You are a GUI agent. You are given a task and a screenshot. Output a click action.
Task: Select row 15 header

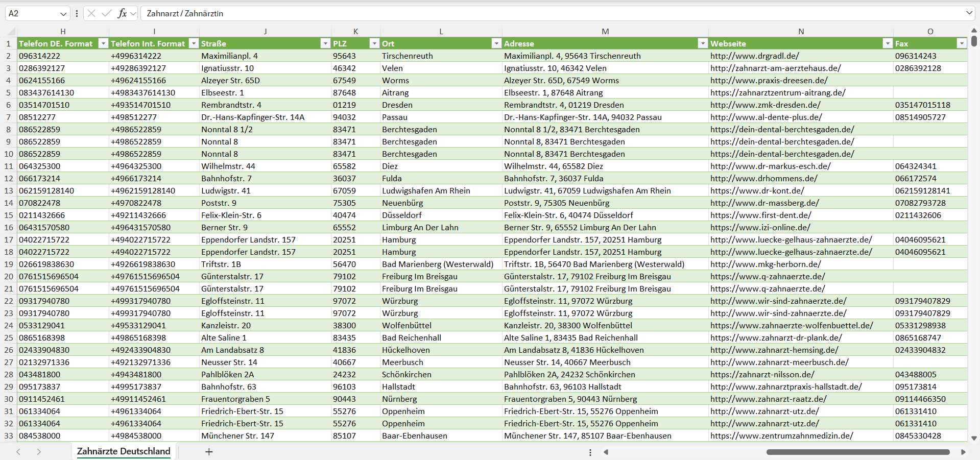[9, 215]
